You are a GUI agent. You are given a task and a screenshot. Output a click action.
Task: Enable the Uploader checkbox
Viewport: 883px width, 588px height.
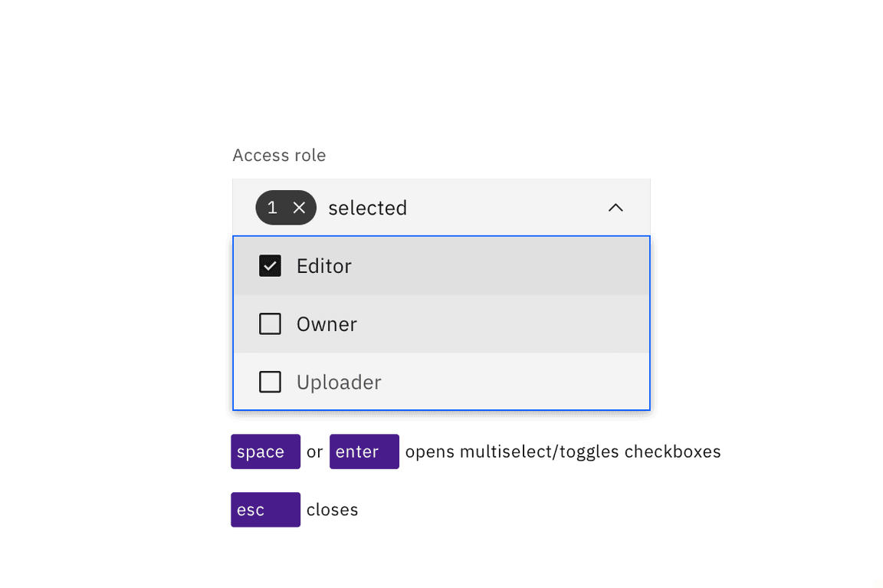[x=270, y=382]
